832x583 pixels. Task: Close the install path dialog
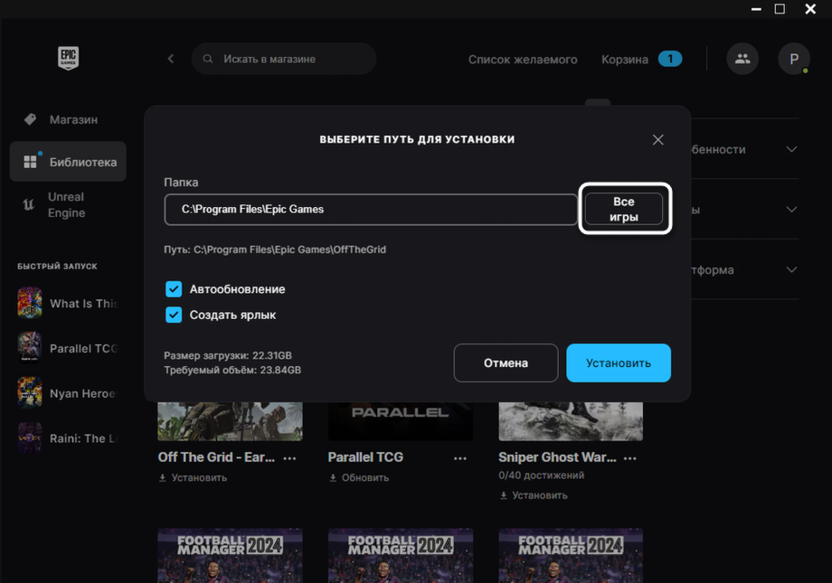(x=658, y=140)
